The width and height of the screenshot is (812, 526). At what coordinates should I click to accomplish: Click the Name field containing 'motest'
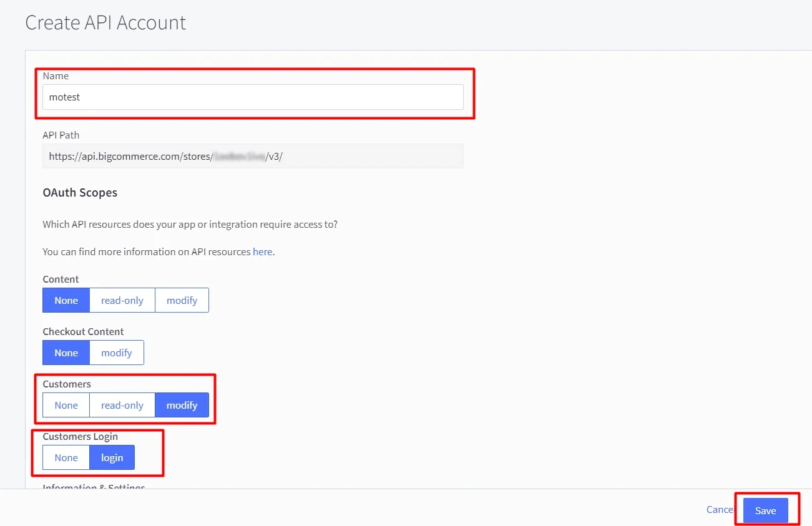click(x=252, y=97)
